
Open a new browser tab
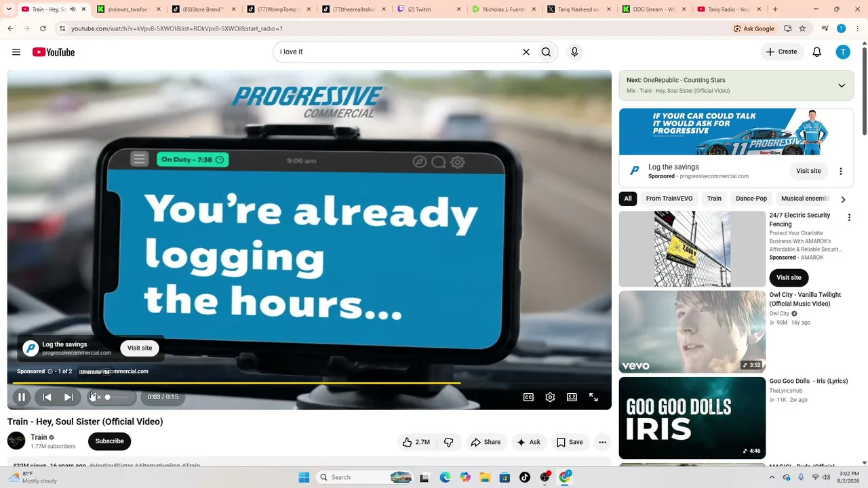pos(775,9)
